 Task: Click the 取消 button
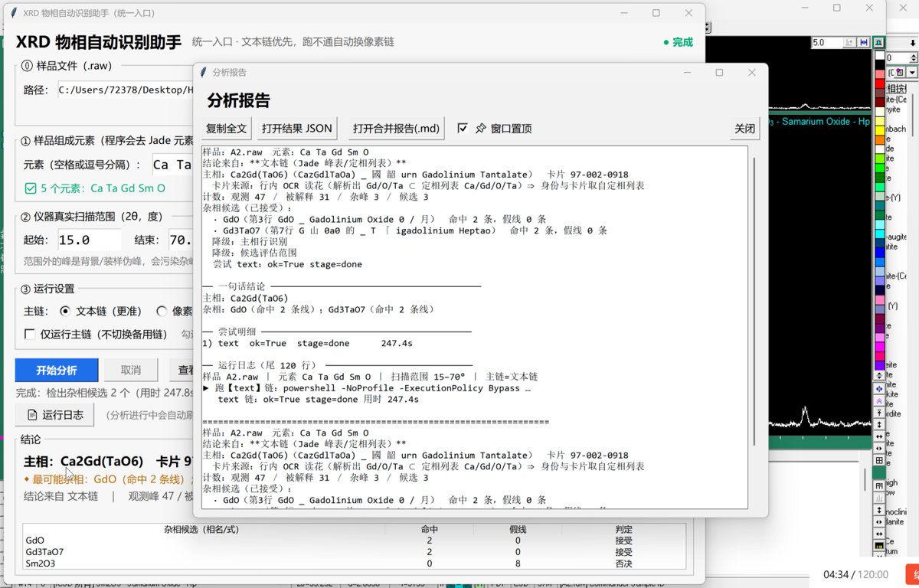pos(131,370)
